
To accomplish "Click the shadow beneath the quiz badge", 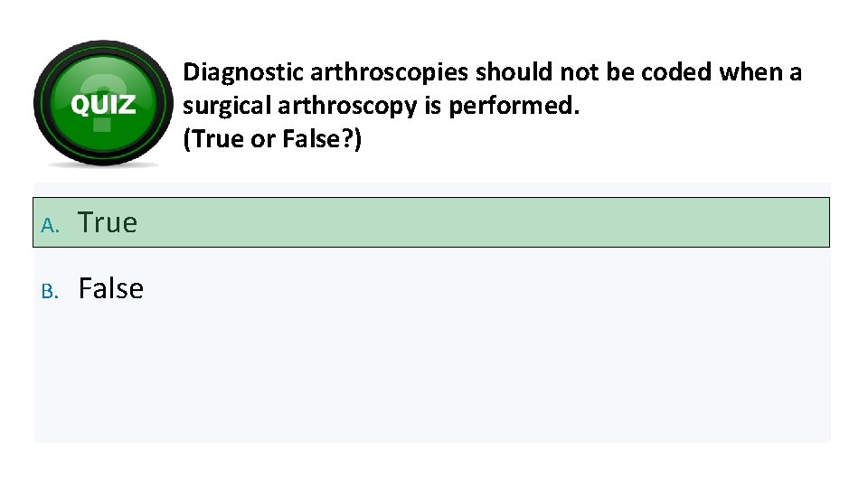I will click(102, 164).
